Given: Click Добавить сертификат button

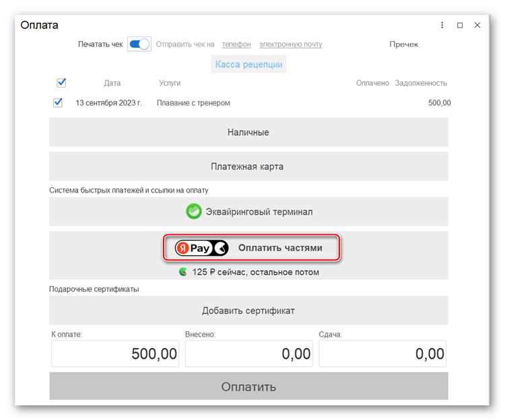Looking at the screenshot, I should coord(248,311).
